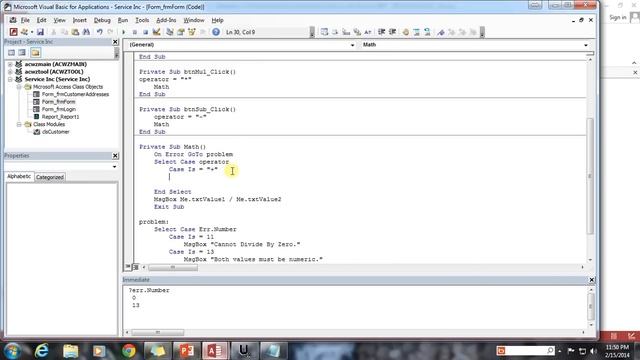Open the Add-Ins menu

click(166, 20)
